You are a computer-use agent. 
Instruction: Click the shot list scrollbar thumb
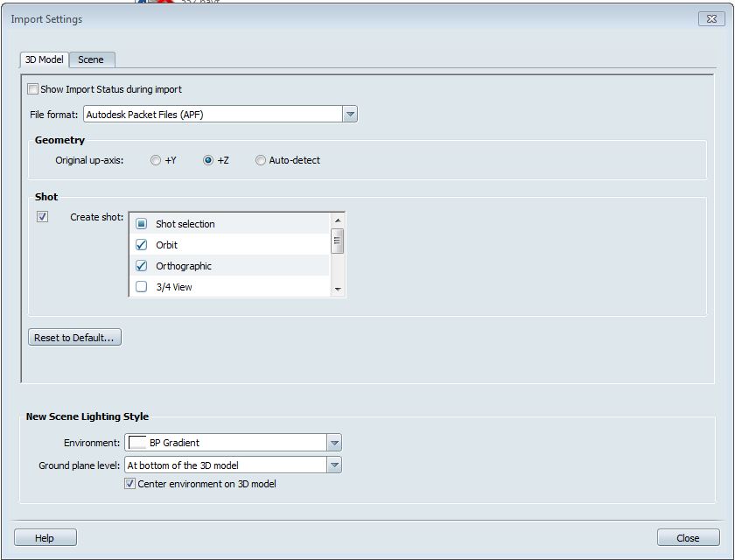click(338, 241)
